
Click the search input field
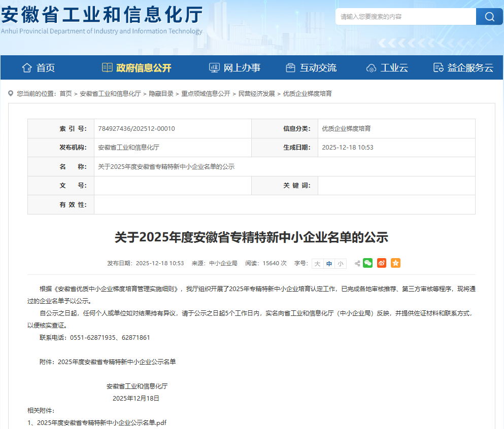pyautogui.click(x=406, y=16)
